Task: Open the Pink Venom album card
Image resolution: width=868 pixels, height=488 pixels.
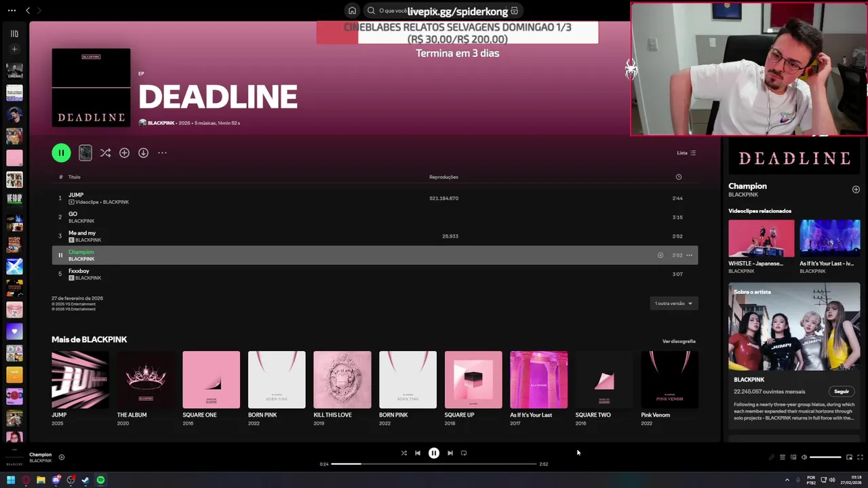Action: click(669, 389)
